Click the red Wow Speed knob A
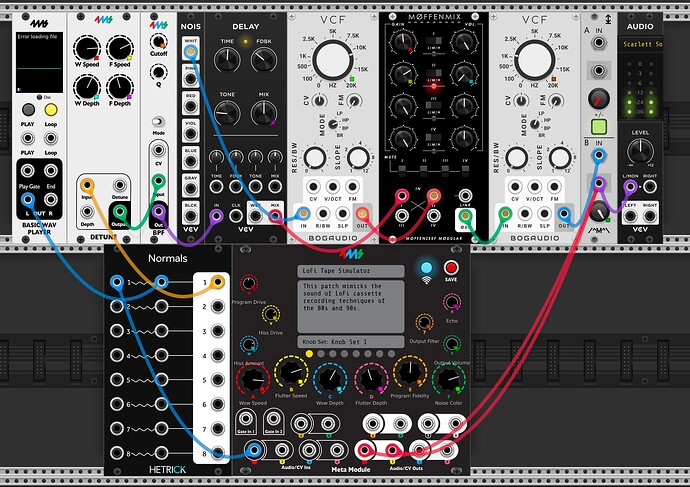The image size is (690, 487). [x=250, y=380]
